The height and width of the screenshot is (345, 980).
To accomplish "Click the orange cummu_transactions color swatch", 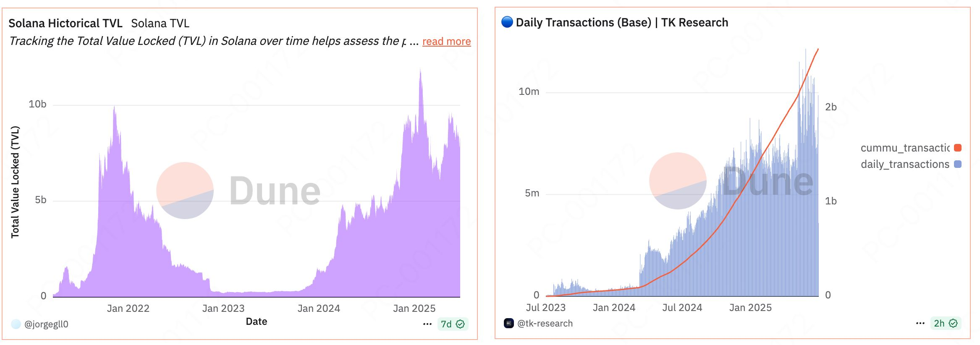I will pos(958,148).
